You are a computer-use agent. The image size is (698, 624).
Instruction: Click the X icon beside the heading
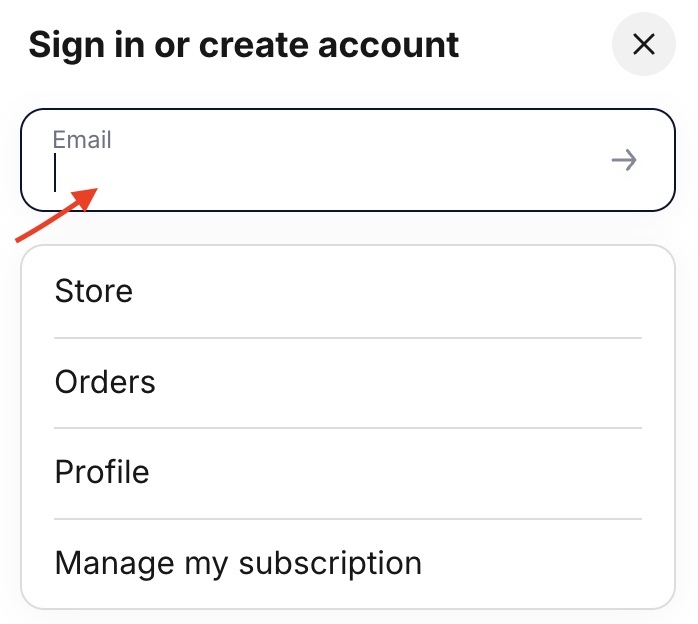(643, 45)
